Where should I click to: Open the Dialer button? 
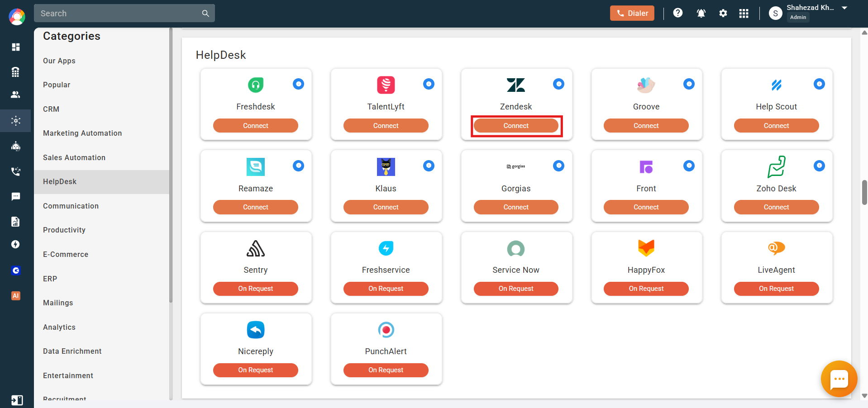tap(632, 13)
